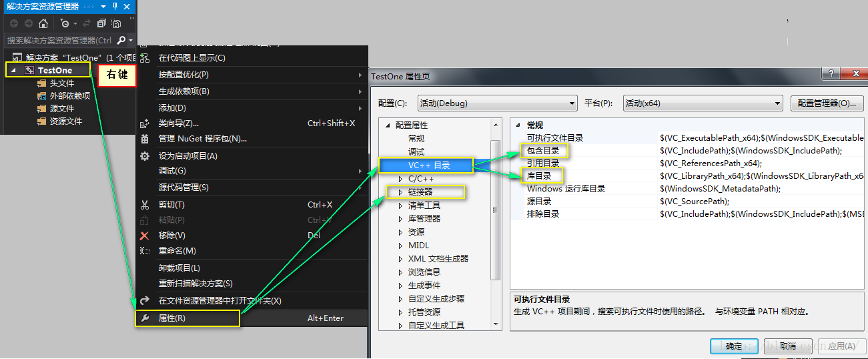Open the 配置(C) combo box

(x=497, y=103)
